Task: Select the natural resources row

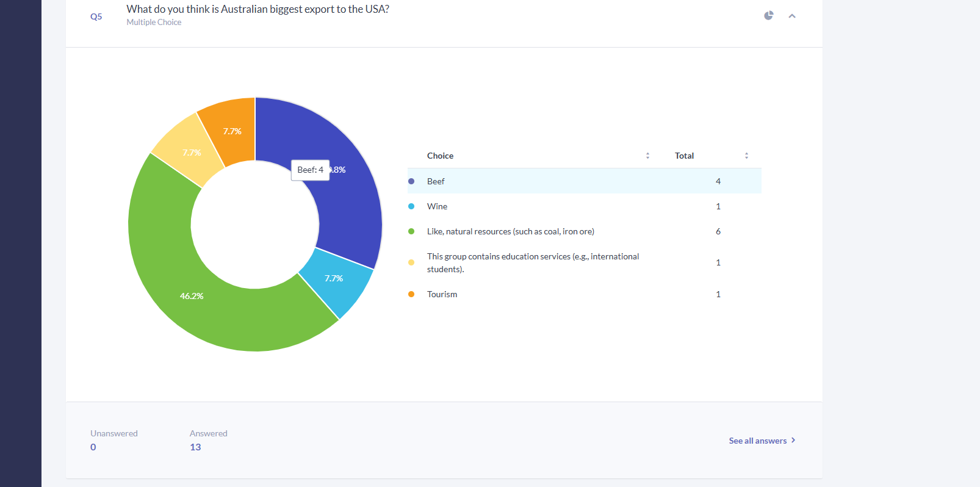Action: click(x=585, y=231)
